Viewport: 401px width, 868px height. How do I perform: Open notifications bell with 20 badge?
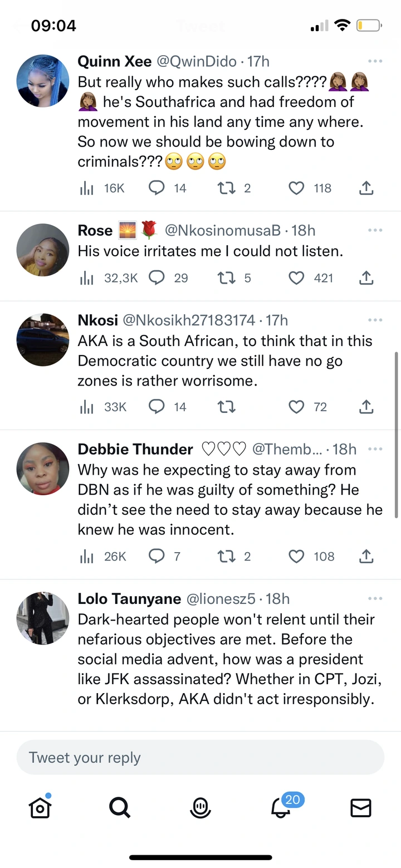[281, 807]
